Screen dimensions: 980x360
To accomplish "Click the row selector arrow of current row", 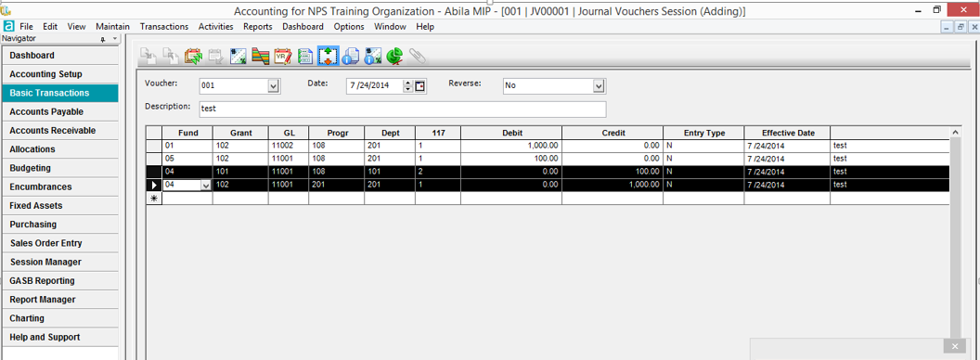I will [154, 185].
